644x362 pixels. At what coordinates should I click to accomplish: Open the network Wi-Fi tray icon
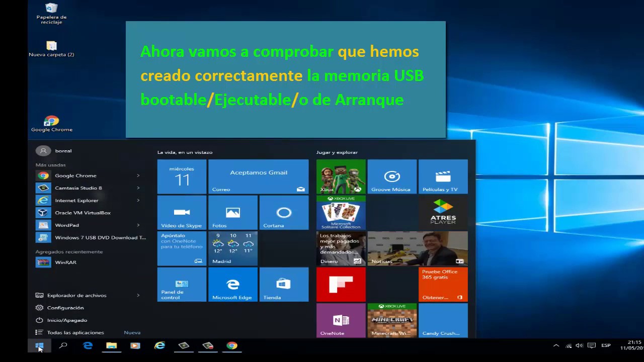(569, 345)
